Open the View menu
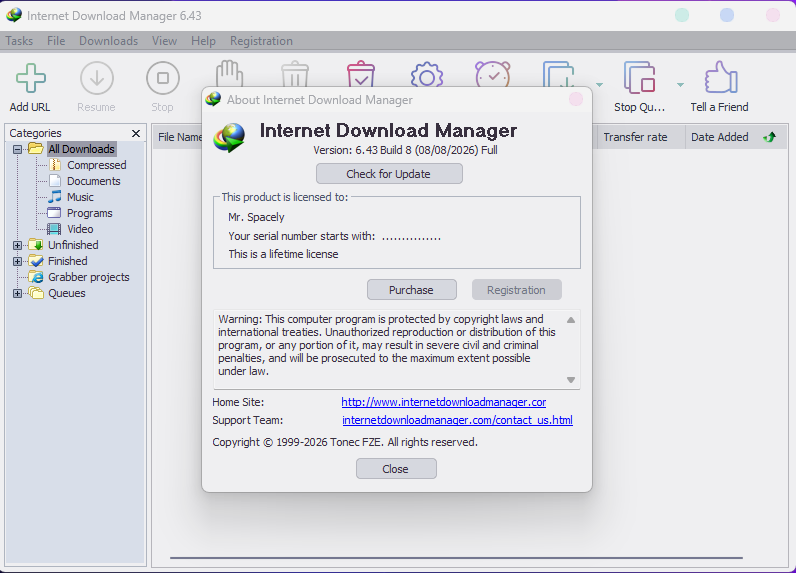The image size is (796, 573). tap(164, 41)
